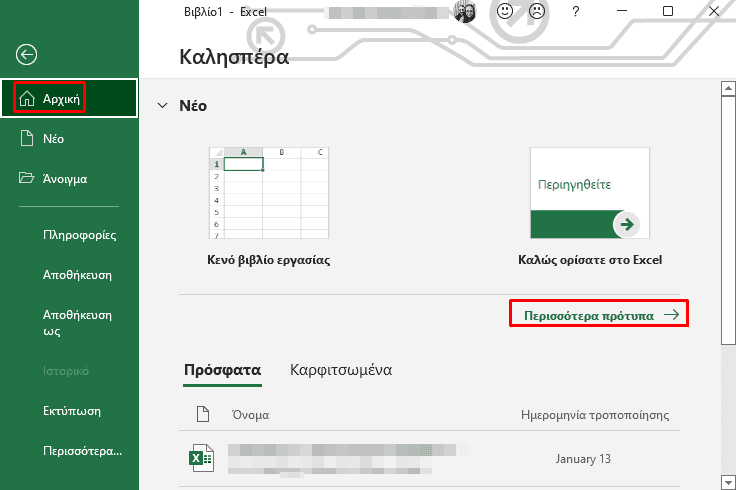
Task: Send a frown feedback with sad face
Action: [537, 11]
